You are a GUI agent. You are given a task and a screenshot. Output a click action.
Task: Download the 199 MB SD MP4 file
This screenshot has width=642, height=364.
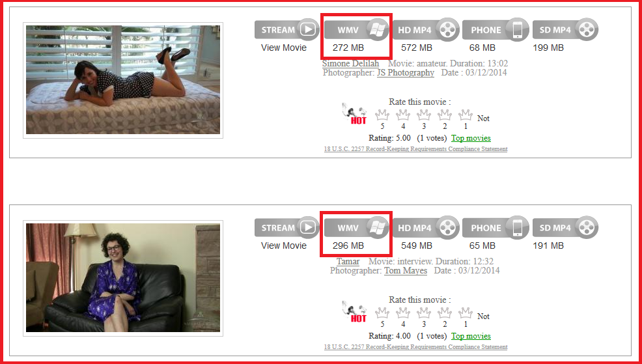coord(565,29)
